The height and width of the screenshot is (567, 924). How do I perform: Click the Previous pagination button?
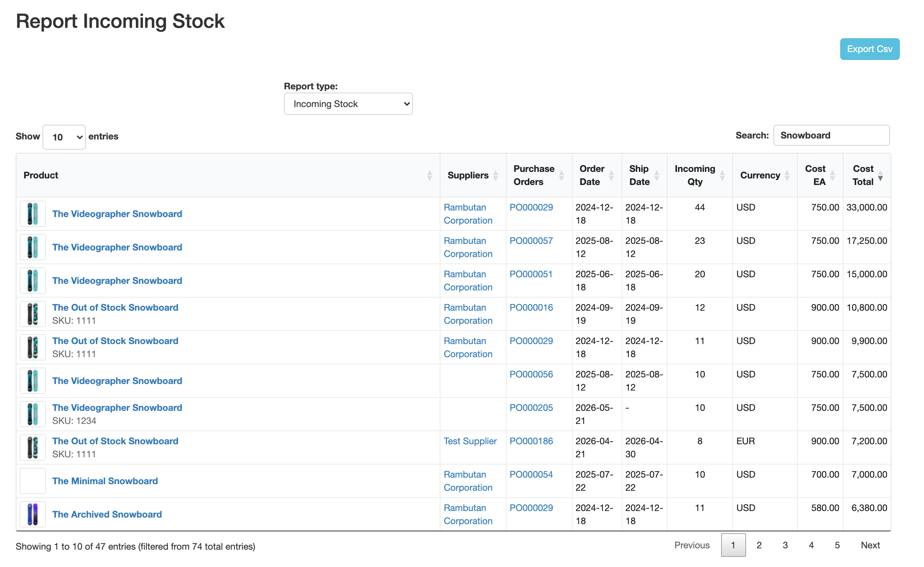tap(692, 545)
